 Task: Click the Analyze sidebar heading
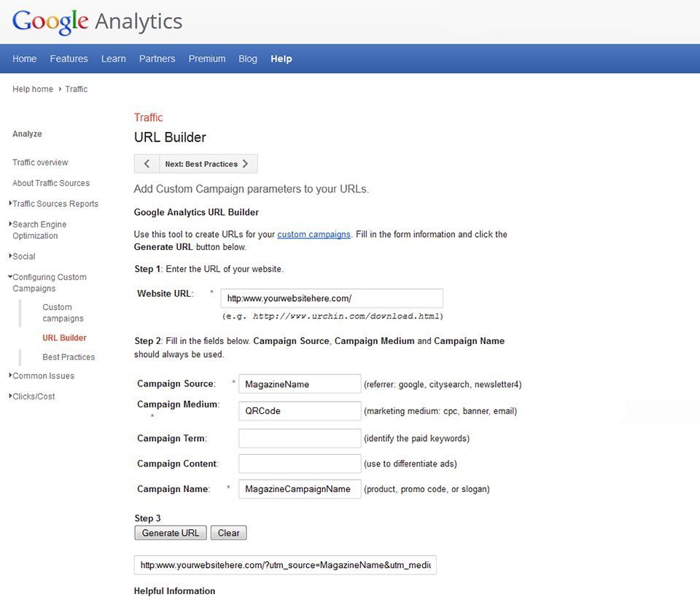pyautogui.click(x=27, y=134)
